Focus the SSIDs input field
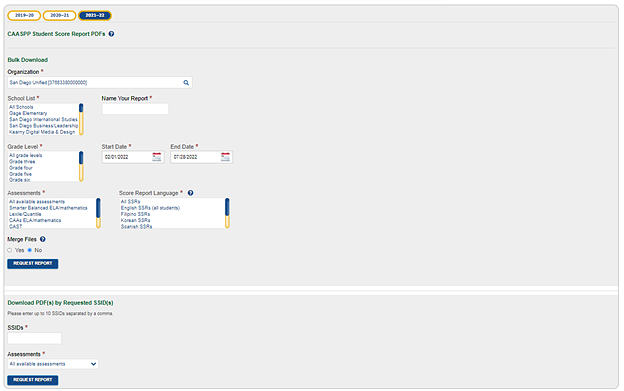 [35, 338]
